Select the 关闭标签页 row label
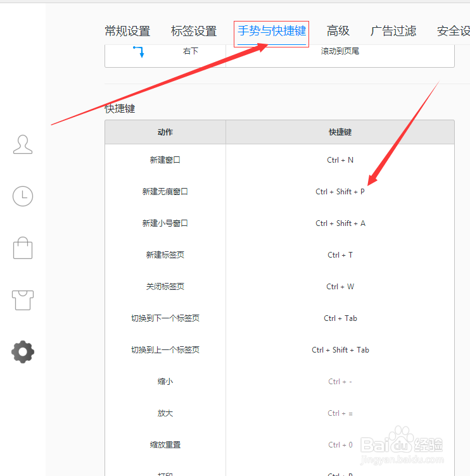 (x=165, y=287)
